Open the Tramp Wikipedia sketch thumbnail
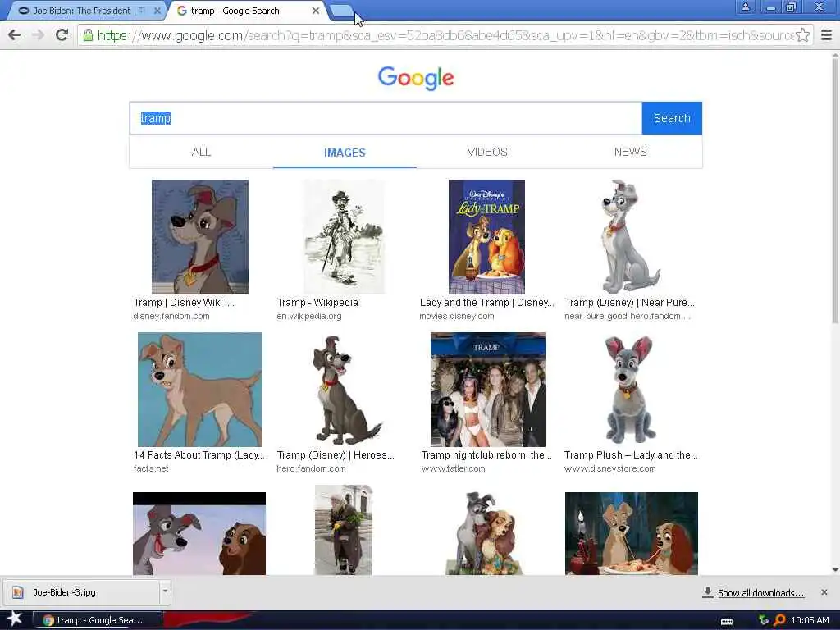The image size is (840, 630). click(x=344, y=237)
